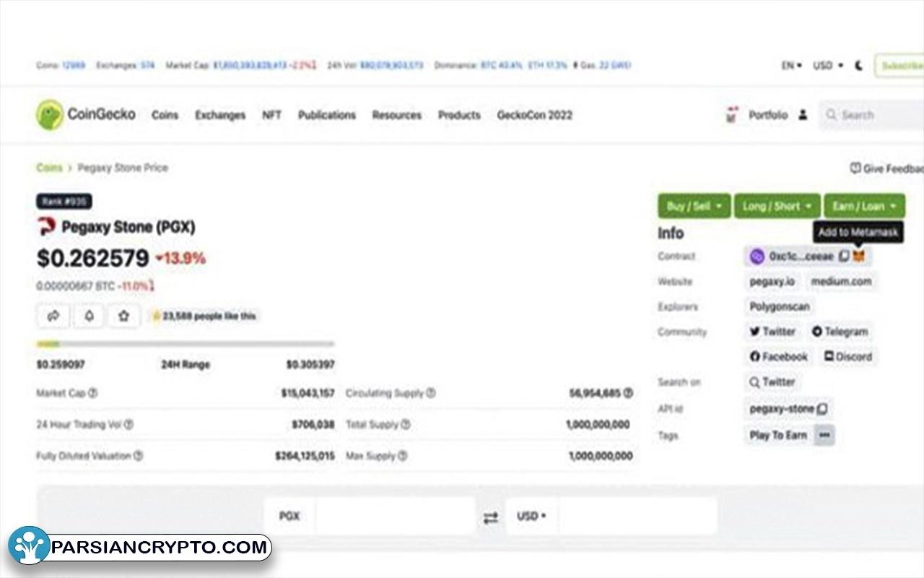
Task: Add Pegaxy Stone to favorites with the star
Action: (124, 316)
